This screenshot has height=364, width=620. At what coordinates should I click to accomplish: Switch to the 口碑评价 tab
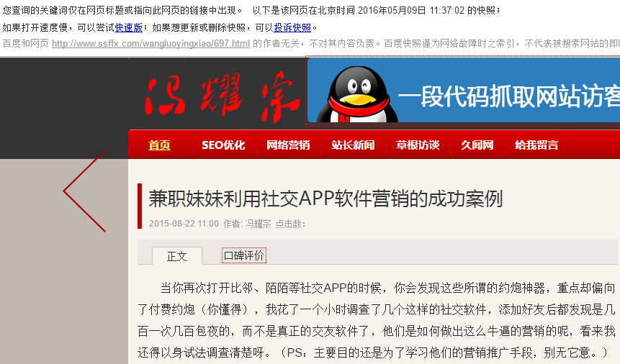pos(244,255)
